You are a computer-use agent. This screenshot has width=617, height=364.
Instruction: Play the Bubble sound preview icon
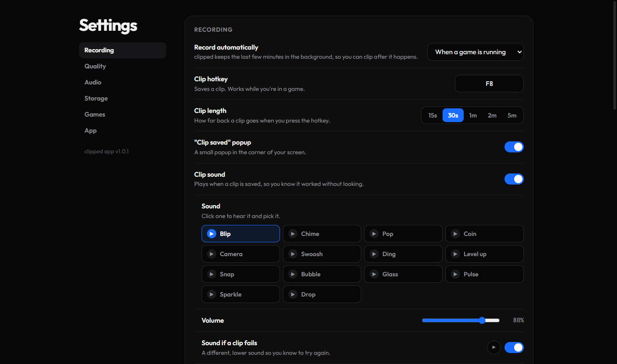293,274
